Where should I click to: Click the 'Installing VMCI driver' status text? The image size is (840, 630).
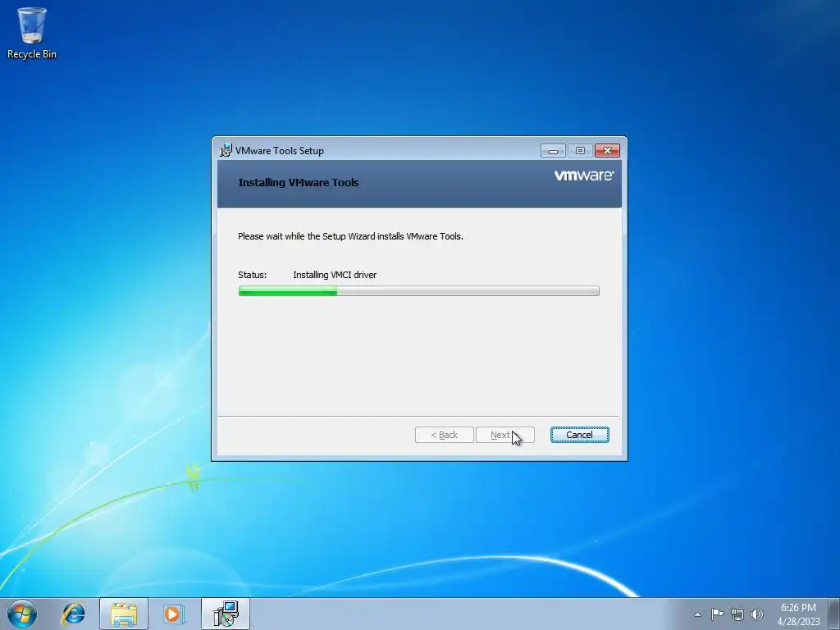[x=335, y=275]
